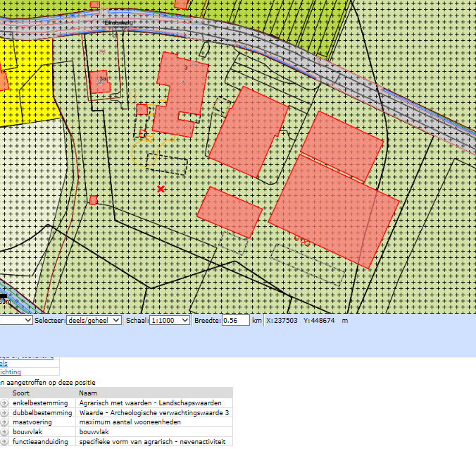Click the 'dubbelbestemming' cell
The image size is (476, 449).
tap(42, 413)
